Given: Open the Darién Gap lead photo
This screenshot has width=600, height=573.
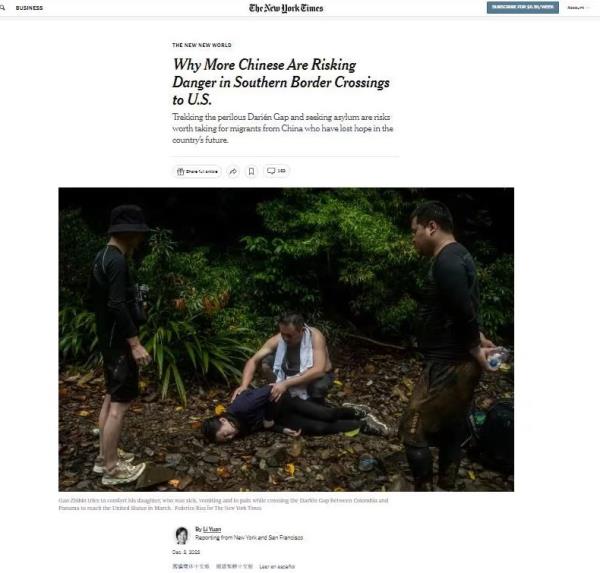Looking at the screenshot, I should [286, 339].
